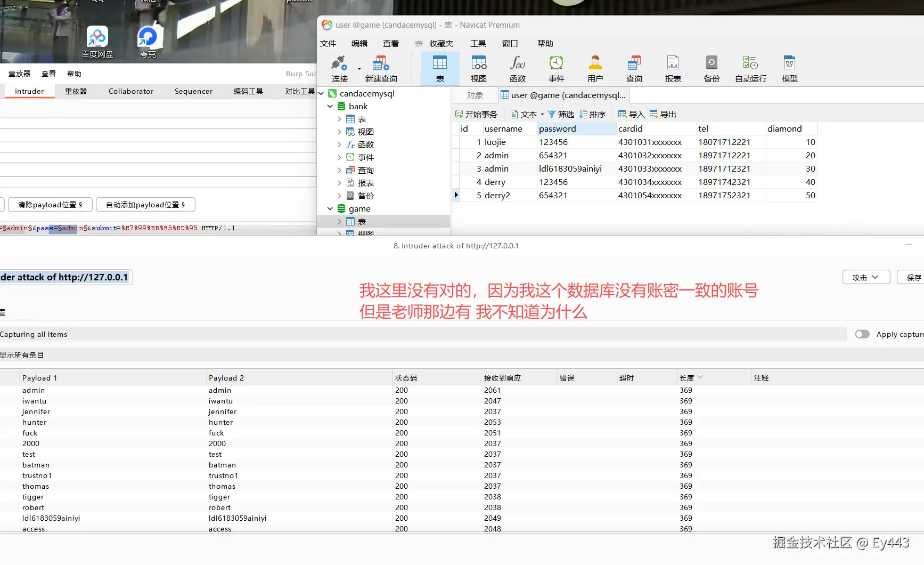The image size is (924, 565).
Task: Minimize the Intruder attack window
Action: pyautogui.click(x=908, y=245)
